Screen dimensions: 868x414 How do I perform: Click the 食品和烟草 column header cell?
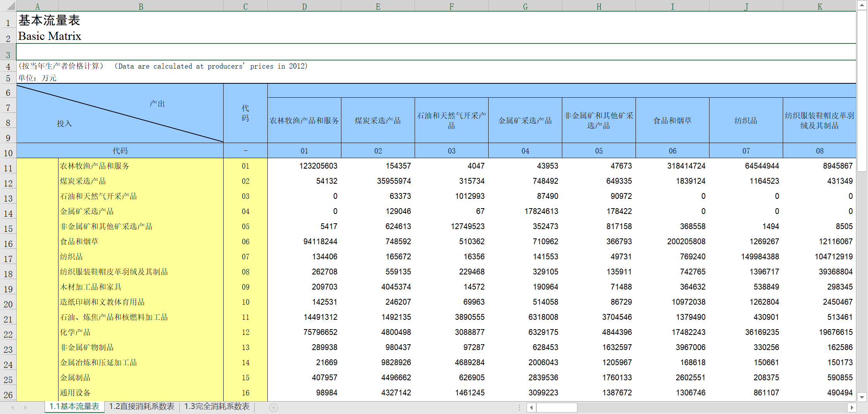[x=672, y=121]
